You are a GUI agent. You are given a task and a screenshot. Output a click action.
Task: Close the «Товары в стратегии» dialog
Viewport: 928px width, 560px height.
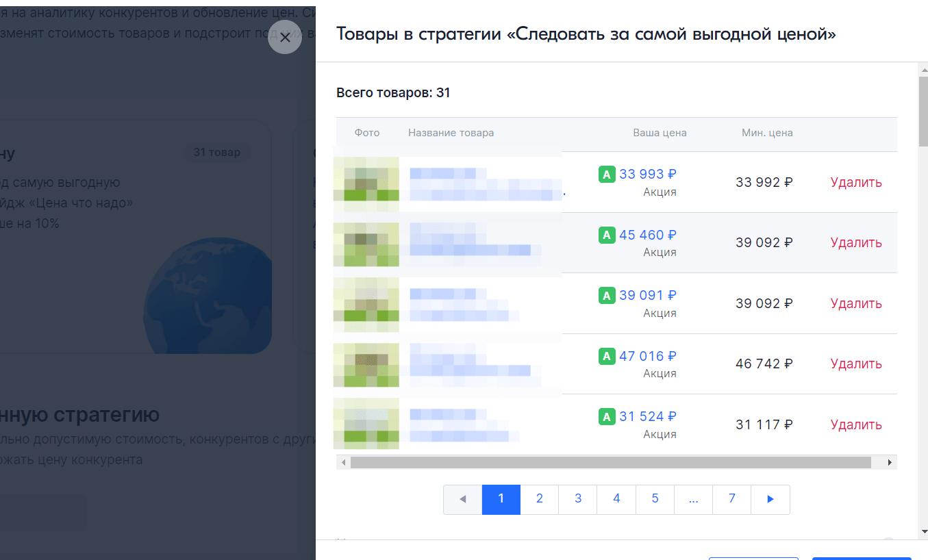285,37
